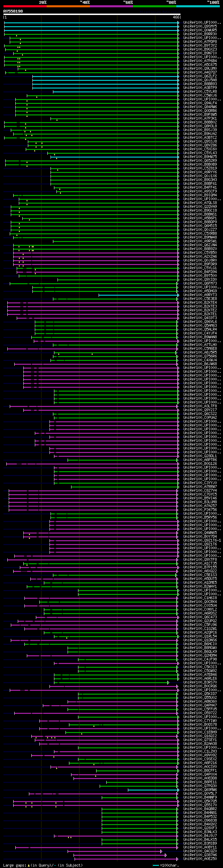
Task: Select hit UniRef100_A8J5R5
Action: coord(200,352)
